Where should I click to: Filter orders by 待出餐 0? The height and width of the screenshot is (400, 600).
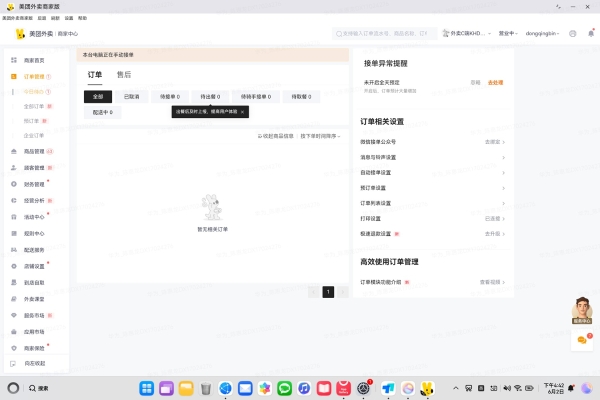210,96
